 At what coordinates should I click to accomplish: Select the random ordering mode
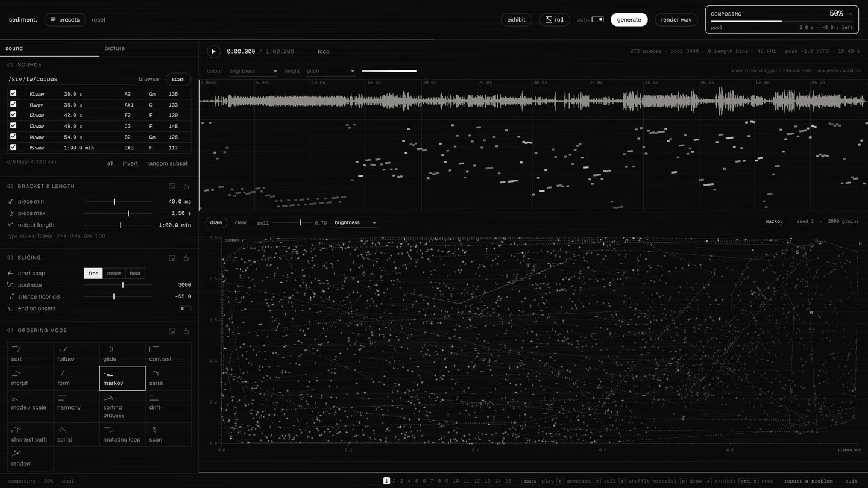tap(31, 458)
